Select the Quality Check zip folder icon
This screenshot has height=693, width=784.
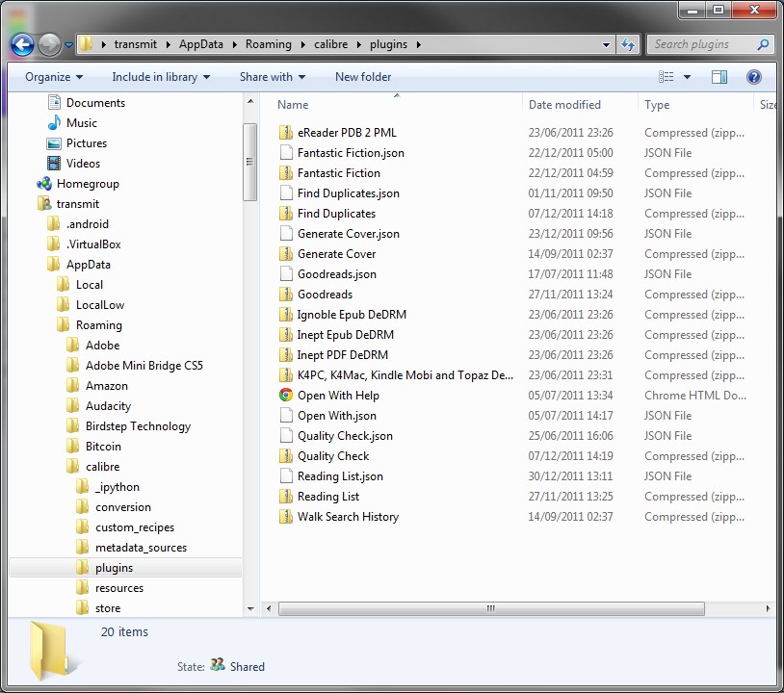(285, 456)
